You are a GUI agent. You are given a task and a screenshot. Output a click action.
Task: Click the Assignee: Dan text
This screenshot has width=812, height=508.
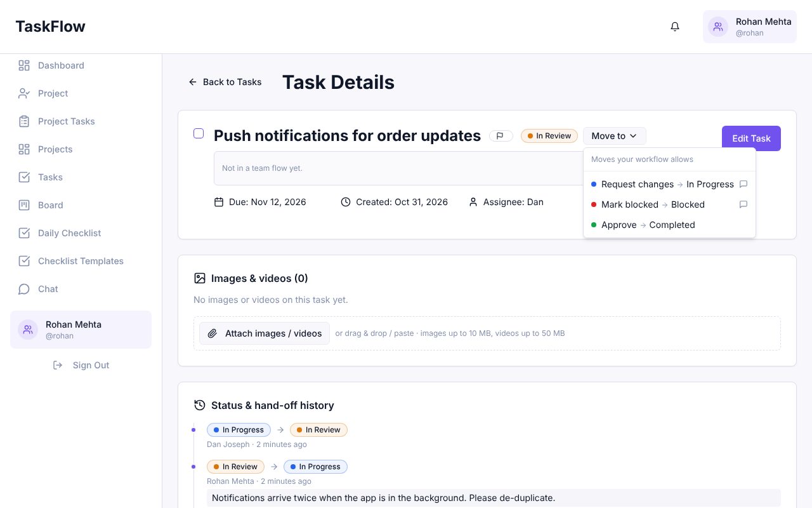(513, 202)
